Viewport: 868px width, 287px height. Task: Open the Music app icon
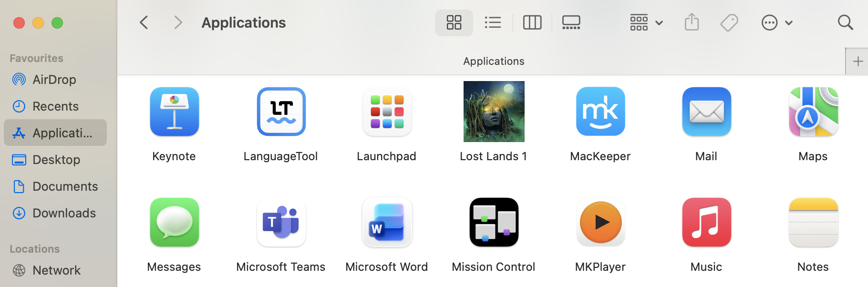pos(707,222)
